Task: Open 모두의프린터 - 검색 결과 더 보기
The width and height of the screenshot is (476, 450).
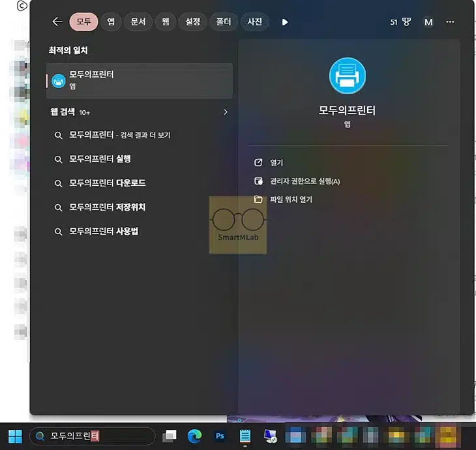Action: point(119,135)
